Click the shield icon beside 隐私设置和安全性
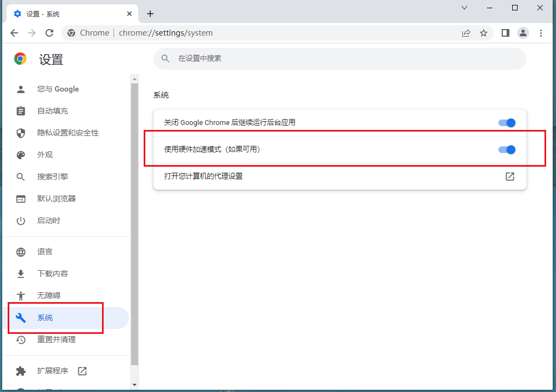The width and height of the screenshot is (556, 392). (x=21, y=133)
